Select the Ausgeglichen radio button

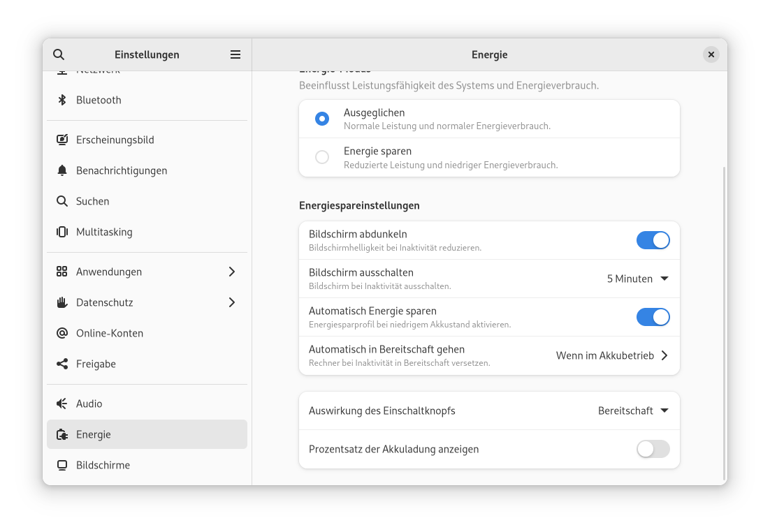322,119
